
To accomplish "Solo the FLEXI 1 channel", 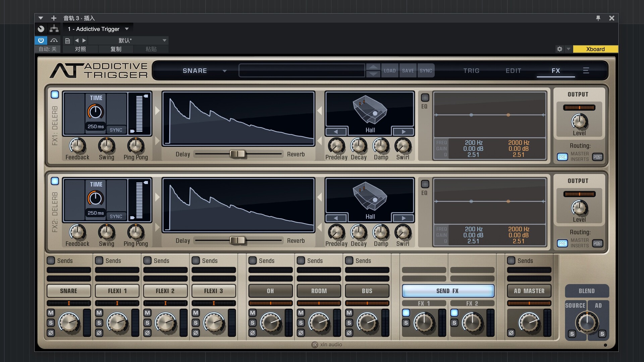I will 99,323.
